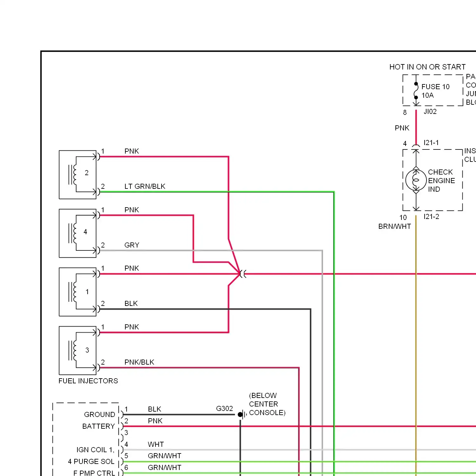Click fuel injector 1 coil symbol
The height and width of the screenshot is (476, 476).
[x=72, y=292]
